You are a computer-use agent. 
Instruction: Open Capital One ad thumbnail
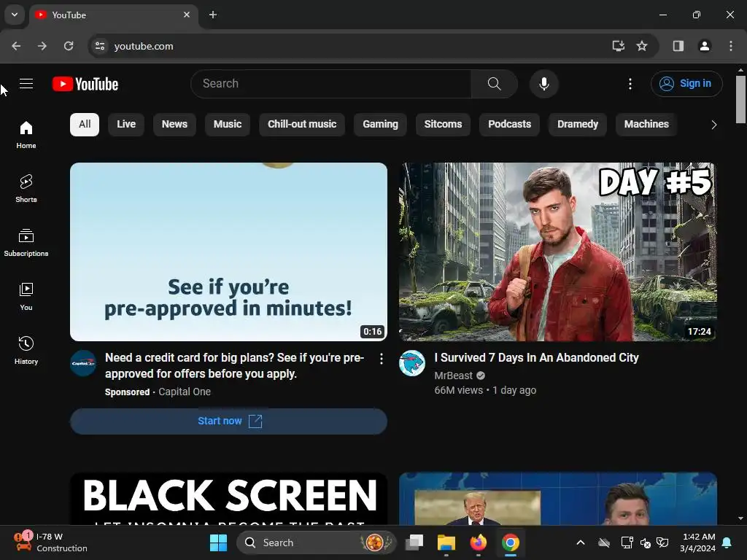[228, 252]
